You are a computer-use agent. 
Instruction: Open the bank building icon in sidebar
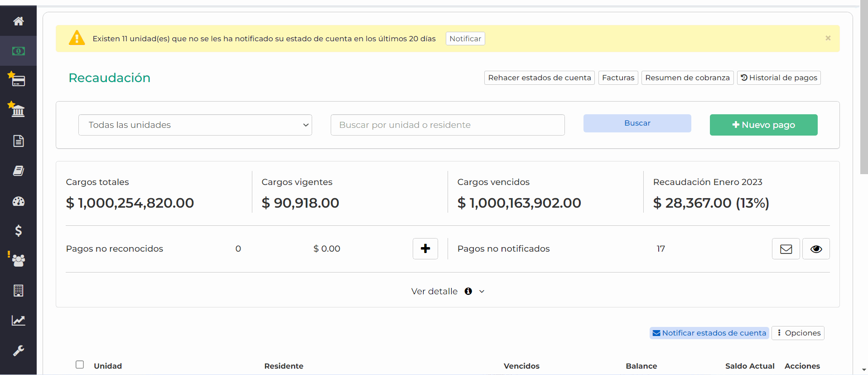pyautogui.click(x=18, y=110)
